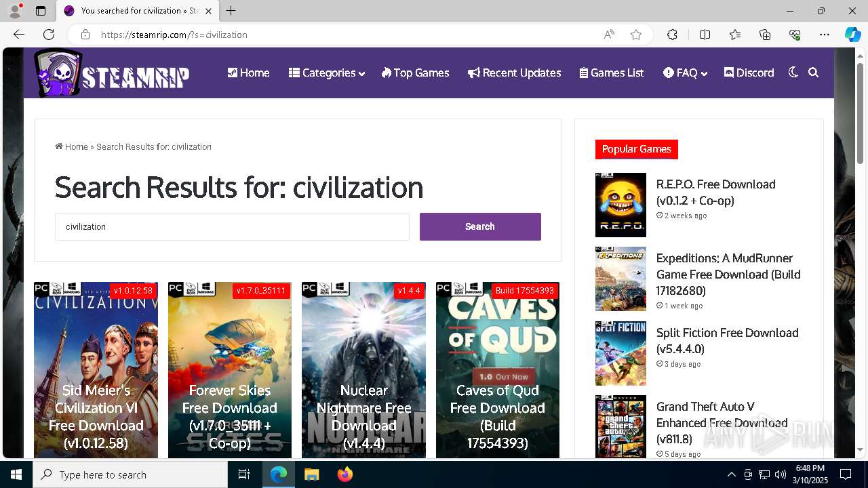Open the taskbar clock showing 6:48 PM
This screenshot has width=868, height=488.
click(811, 474)
